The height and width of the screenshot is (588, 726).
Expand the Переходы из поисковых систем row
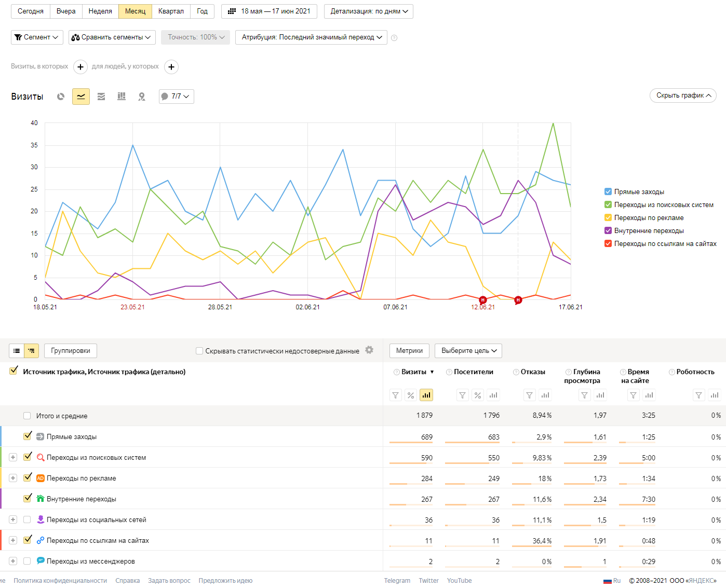point(13,457)
